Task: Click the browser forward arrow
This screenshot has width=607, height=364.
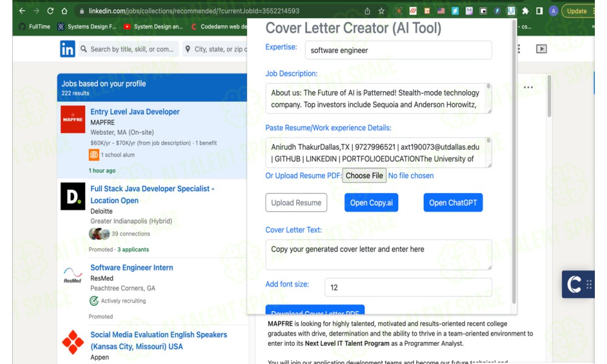Action: pyautogui.click(x=36, y=11)
